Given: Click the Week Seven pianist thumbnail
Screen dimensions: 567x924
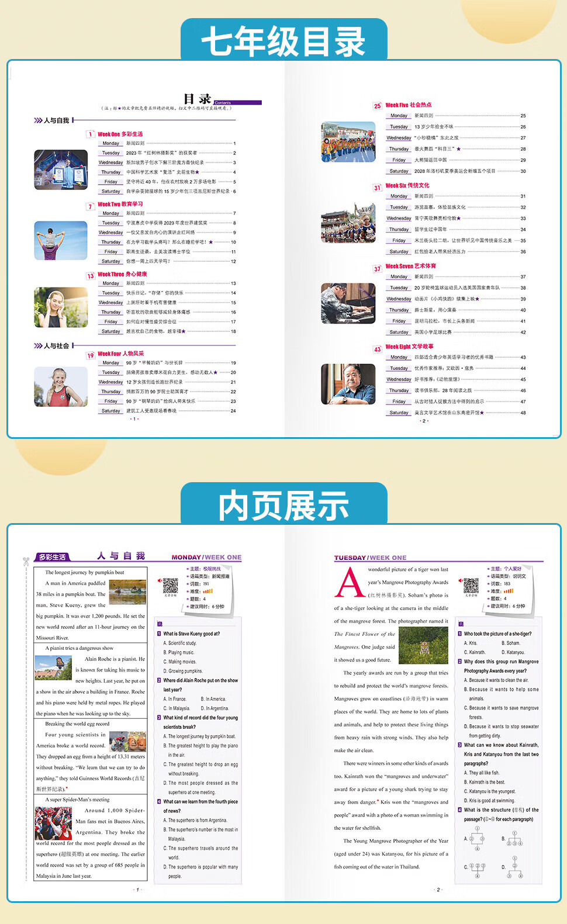Looking at the screenshot, I should (x=348, y=303).
